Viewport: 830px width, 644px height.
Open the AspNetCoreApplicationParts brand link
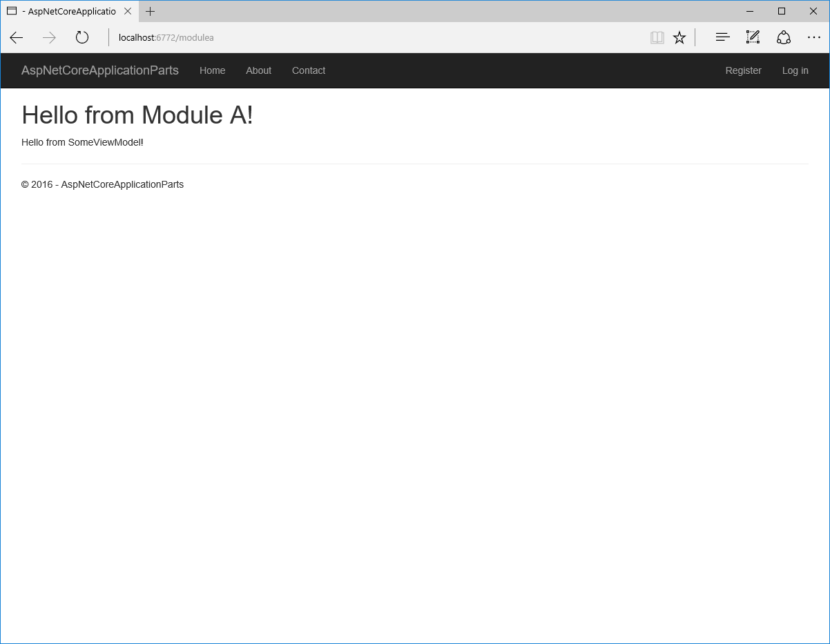(99, 70)
